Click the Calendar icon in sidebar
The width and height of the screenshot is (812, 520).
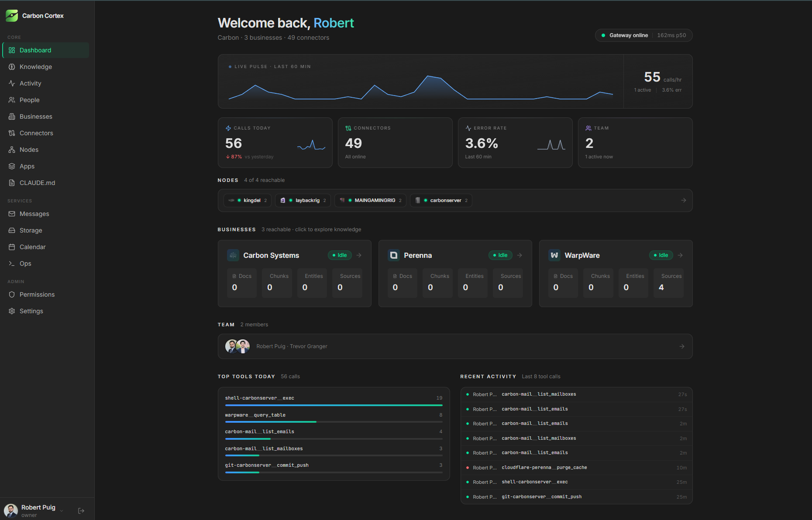(x=12, y=247)
